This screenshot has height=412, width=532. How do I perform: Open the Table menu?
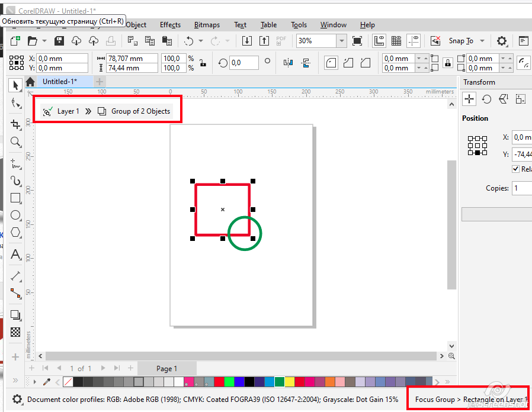[x=269, y=25]
